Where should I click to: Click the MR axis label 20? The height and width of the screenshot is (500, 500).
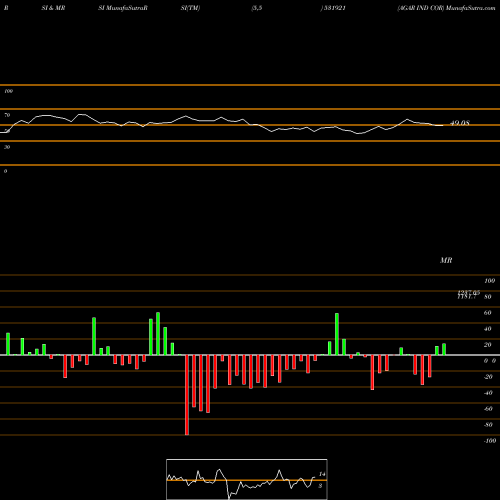click(488, 345)
